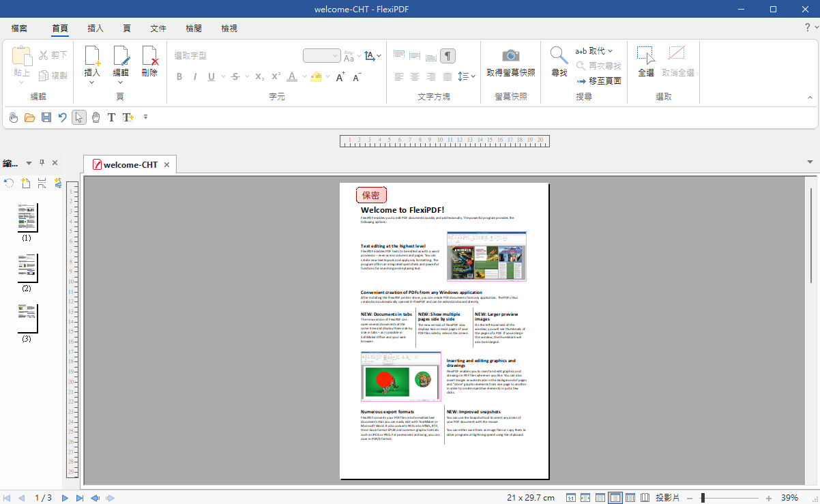Pin the thumbnail sidebar panel
Screen dimensions: 820x504
click(42, 163)
